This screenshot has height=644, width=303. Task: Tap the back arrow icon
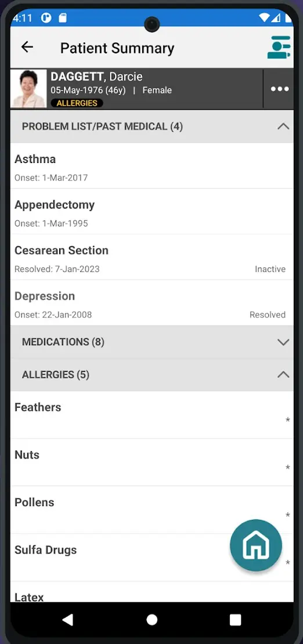tap(27, 47)
